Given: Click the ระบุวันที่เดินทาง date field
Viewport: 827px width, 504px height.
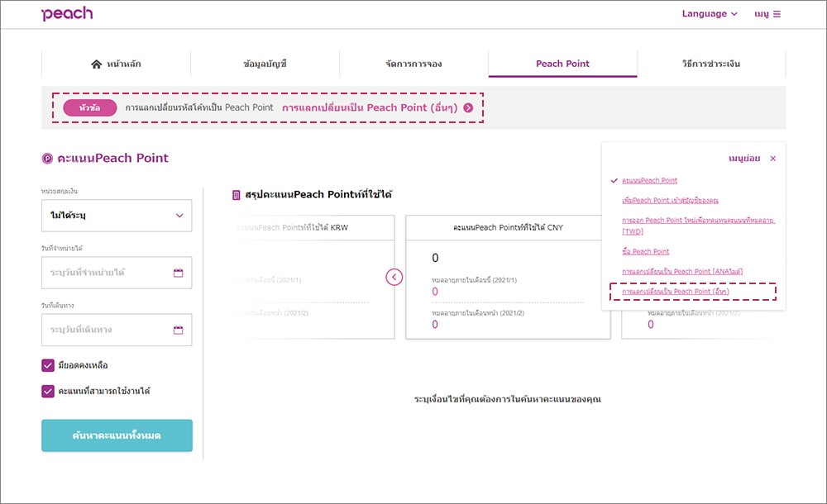Looking at the screenshot, I should coord(117,330).
